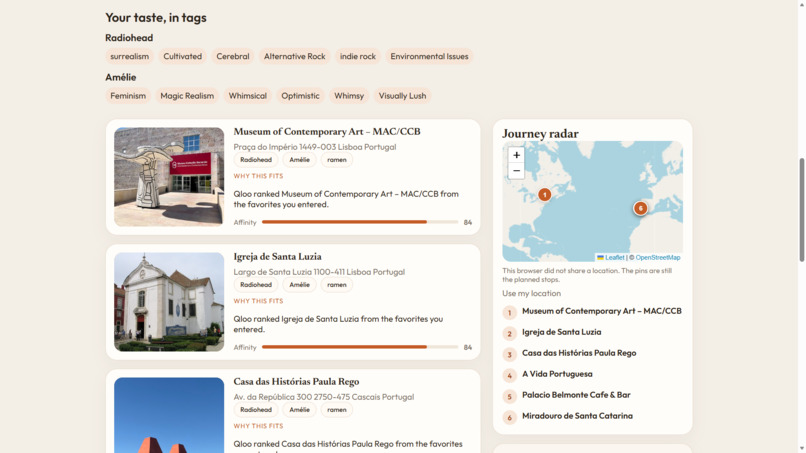
Task: Click the surrealism tag
Action: pos(130,57)
